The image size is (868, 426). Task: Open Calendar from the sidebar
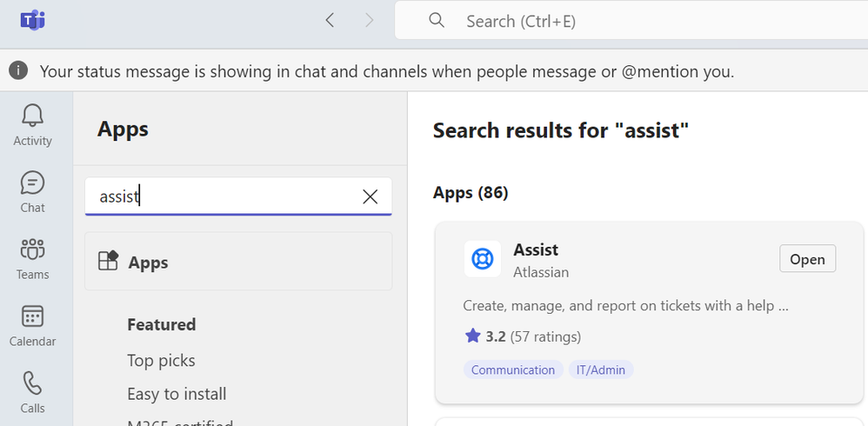pyautogui.click(x=33, y=326)
